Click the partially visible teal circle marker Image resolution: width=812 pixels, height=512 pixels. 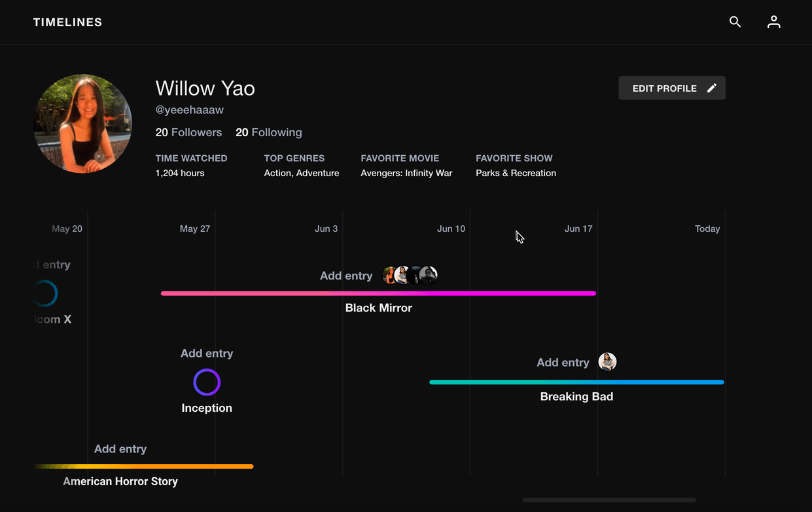click(46, 293)
